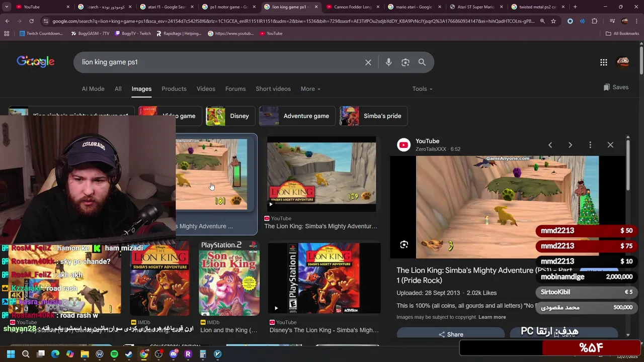Switch to the All results tab
The image size is (644, 362).
pyautogui.click(x=118, y=89)
